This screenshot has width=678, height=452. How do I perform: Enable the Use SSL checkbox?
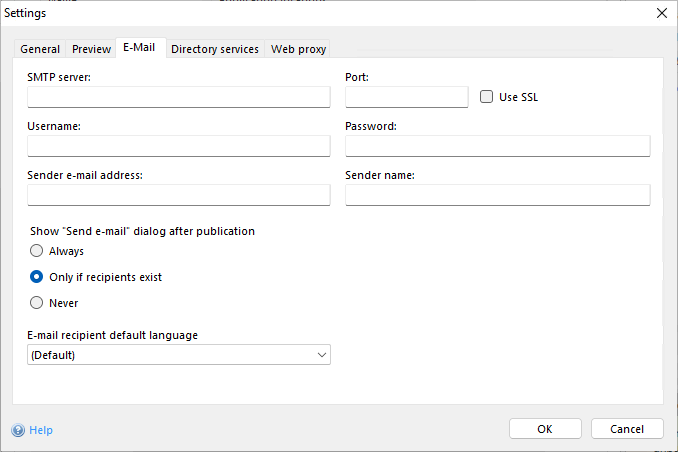click(x=487, y=97)
